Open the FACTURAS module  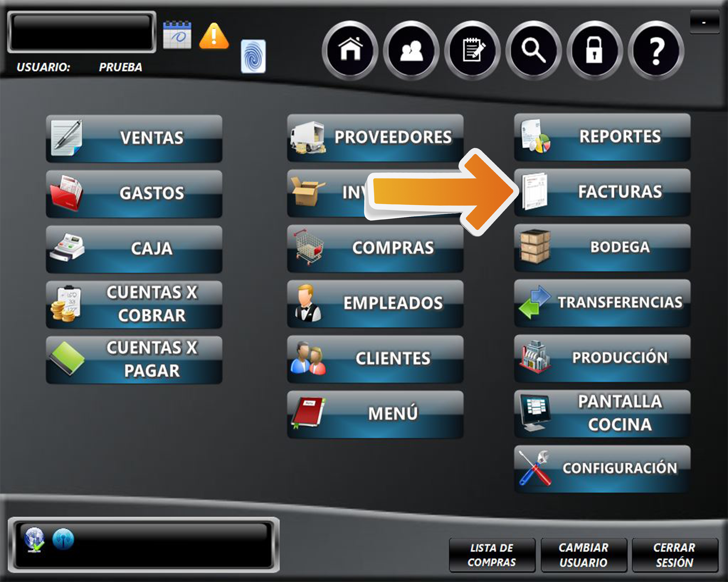pos(602,192)
